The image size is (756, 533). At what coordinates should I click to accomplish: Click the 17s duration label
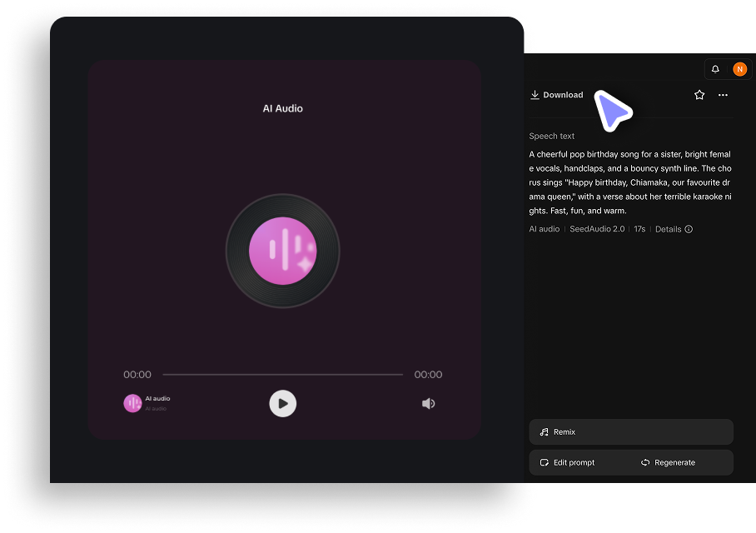pos(639,229)
